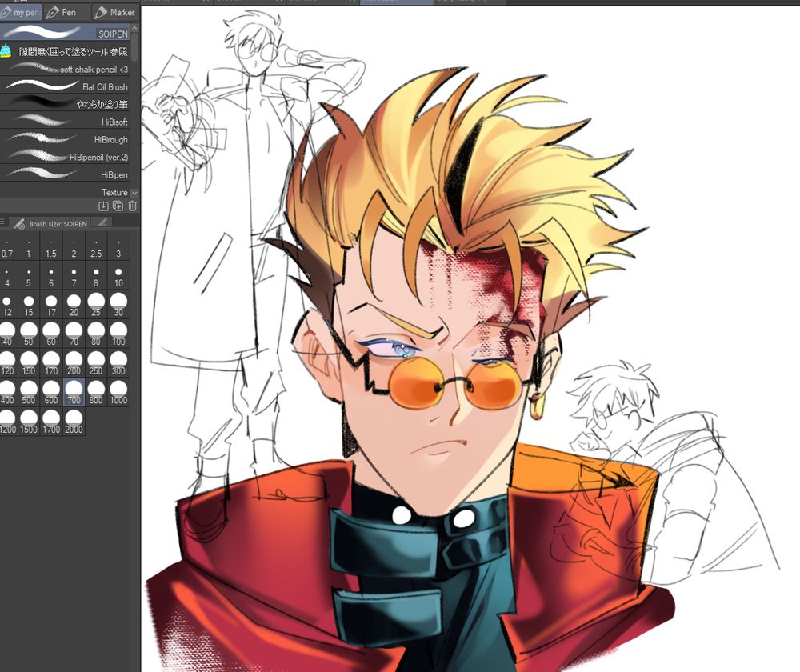Open the Pen sub tool group tab
The width and height of the screenshot is (800, 672).
coord(66,12)
